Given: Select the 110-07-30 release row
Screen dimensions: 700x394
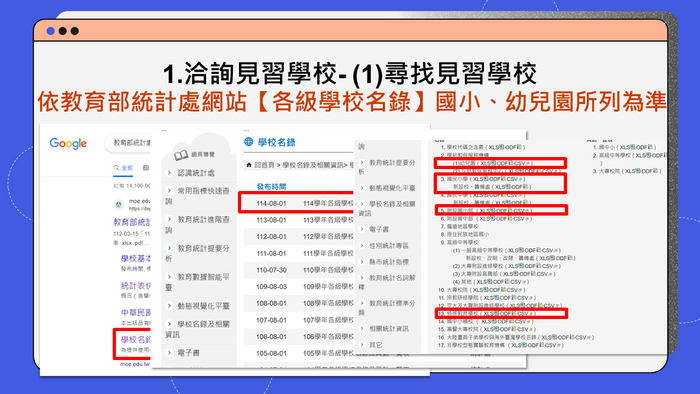Looking at the screenshot, I should tap(298, 270).
